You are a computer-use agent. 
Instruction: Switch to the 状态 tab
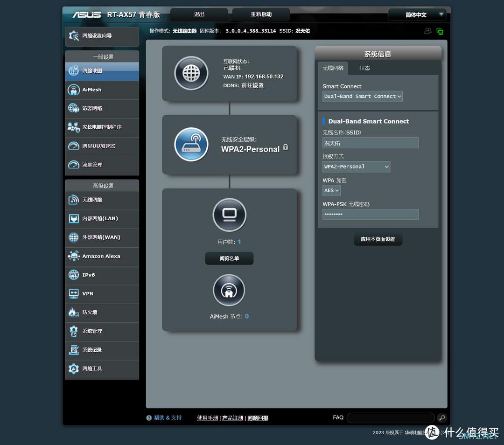(364, 68)
